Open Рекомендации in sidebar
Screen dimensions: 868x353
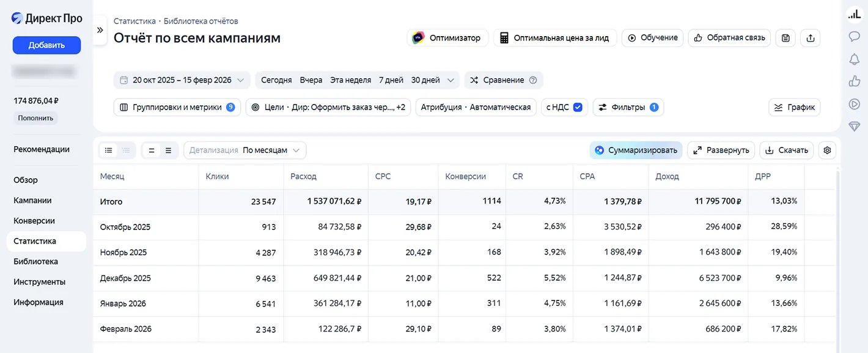(42, 149)
